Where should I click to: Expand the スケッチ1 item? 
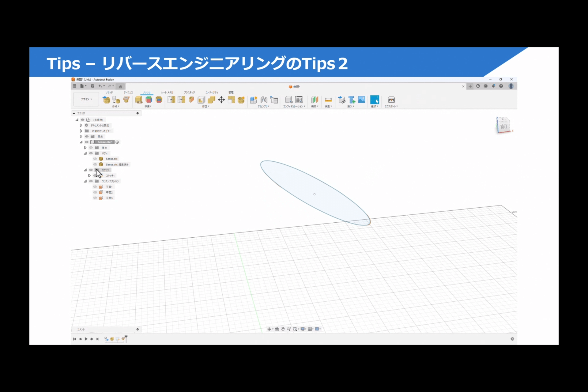pos(89,175)
